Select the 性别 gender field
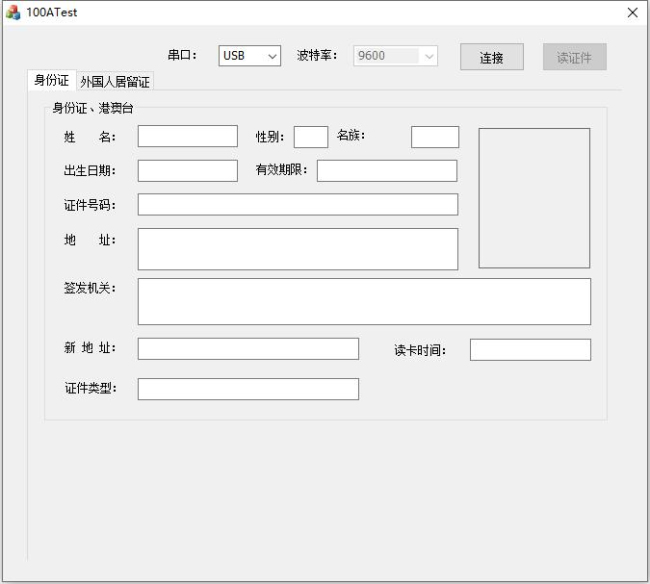Screen dimensions: 650x584 coord(310,136)
